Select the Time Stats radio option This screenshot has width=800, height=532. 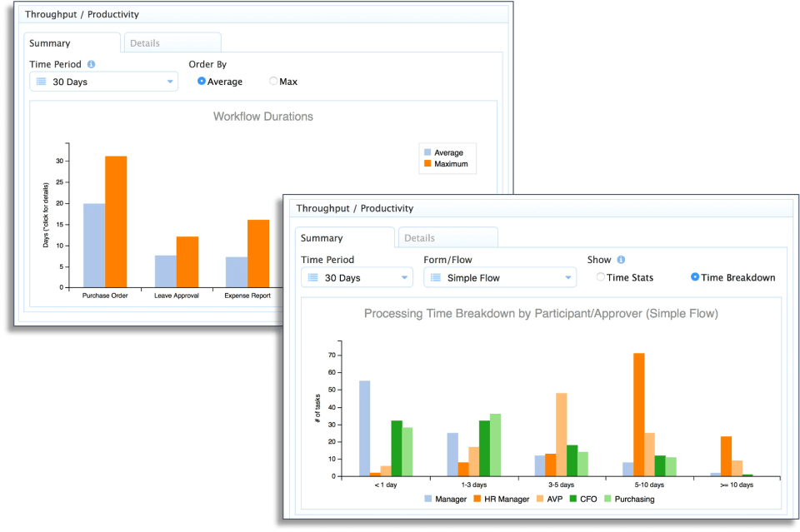[x=601, y=276]
